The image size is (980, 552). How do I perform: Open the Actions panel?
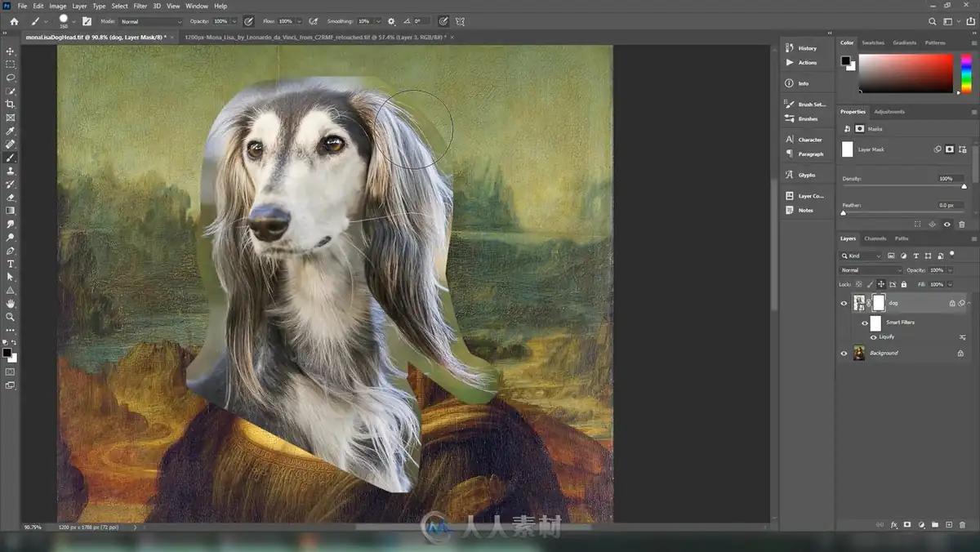[801, 63]
